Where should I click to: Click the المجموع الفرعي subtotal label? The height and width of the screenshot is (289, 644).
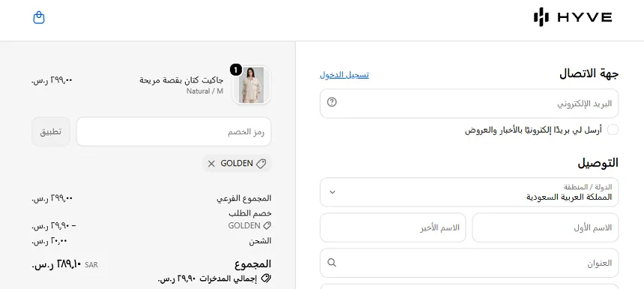tap(244, 198)
